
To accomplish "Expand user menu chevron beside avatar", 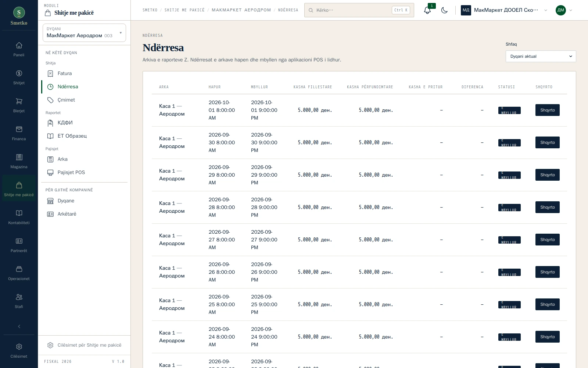I will 571,10.
